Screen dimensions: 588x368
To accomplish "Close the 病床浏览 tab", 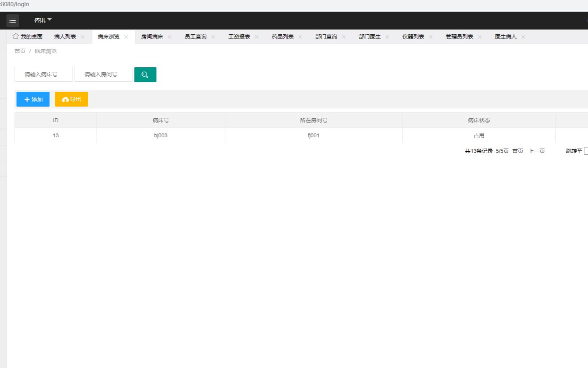I will pos(126,37).
